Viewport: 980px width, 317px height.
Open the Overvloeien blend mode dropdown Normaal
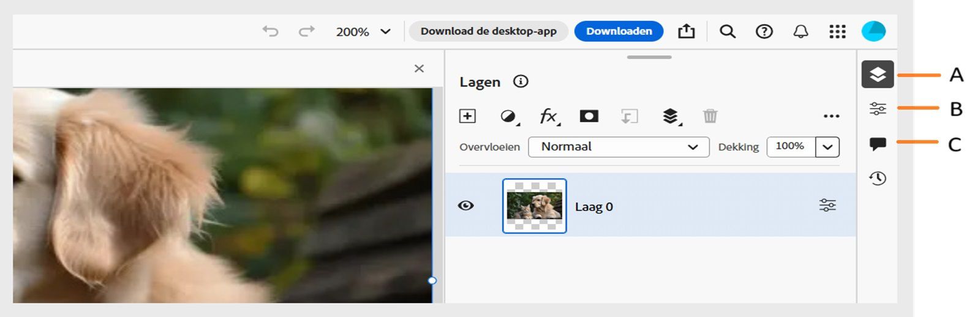click(x=619, y=147)
